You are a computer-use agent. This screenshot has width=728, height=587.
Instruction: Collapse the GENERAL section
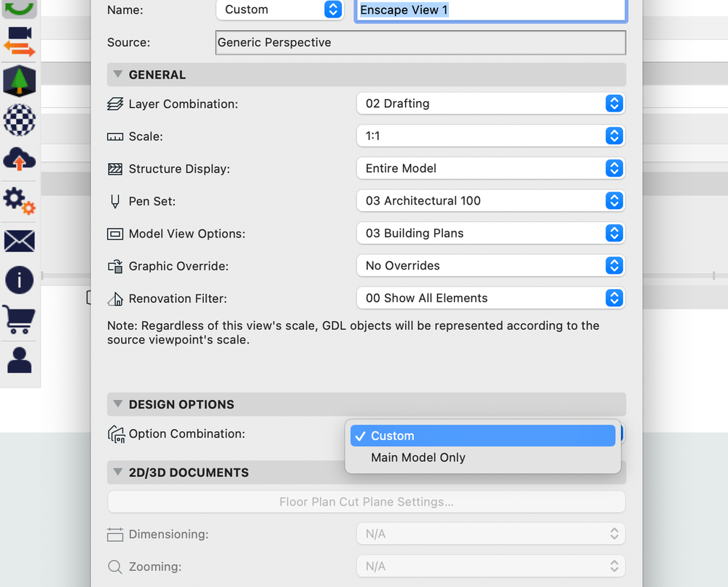[x=117, y=74]
